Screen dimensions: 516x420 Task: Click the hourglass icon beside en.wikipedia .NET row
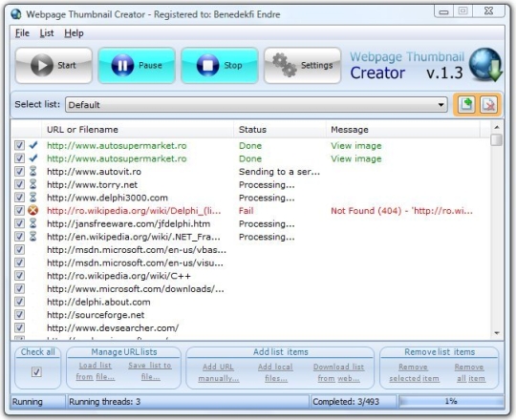(32, 237)
